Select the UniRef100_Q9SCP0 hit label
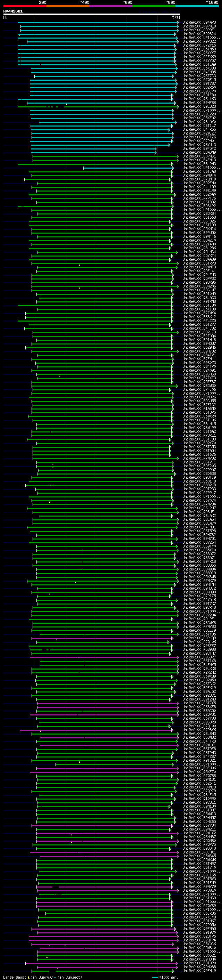The height and width of the screenshot is (980, 222). click(x=199, y=91)
